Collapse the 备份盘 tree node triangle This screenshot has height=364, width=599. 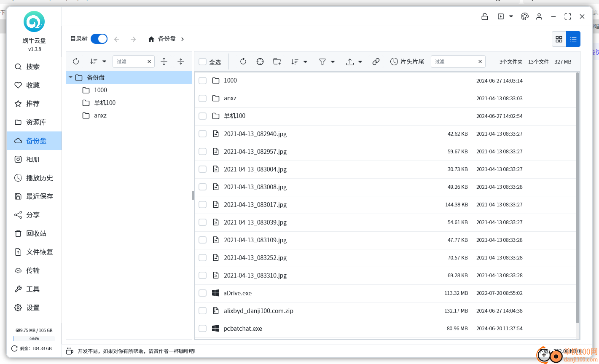(70, 78)
